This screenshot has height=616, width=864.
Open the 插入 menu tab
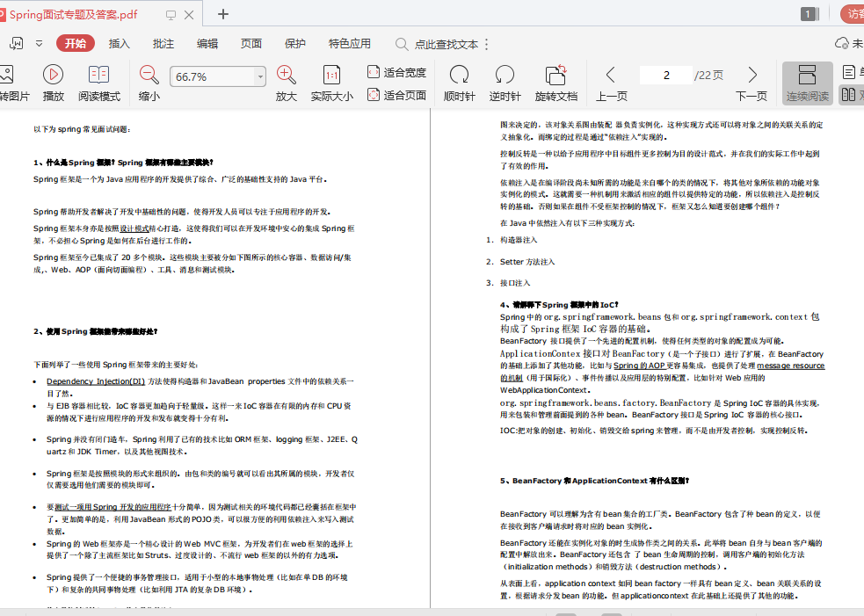[x=119, y=44]
